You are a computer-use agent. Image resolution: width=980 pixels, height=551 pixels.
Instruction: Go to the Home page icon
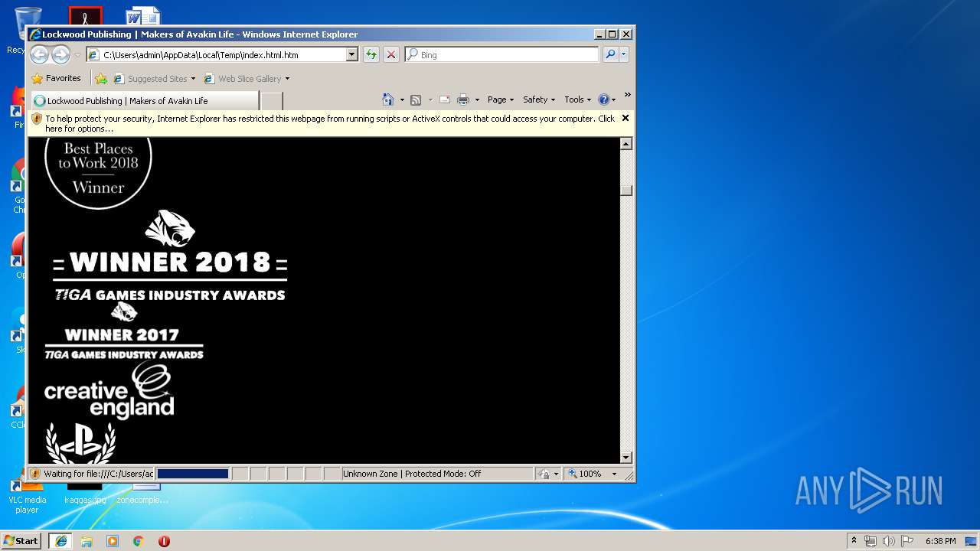coord(388,99)
